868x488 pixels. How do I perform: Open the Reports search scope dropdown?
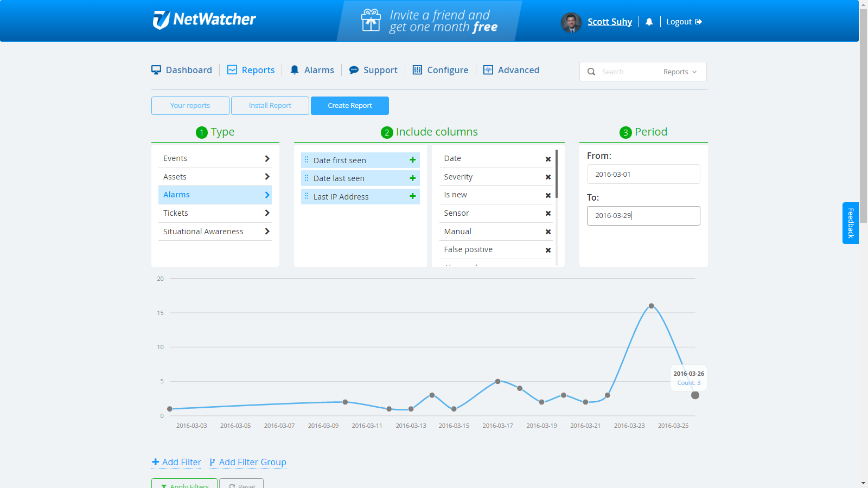680,72
